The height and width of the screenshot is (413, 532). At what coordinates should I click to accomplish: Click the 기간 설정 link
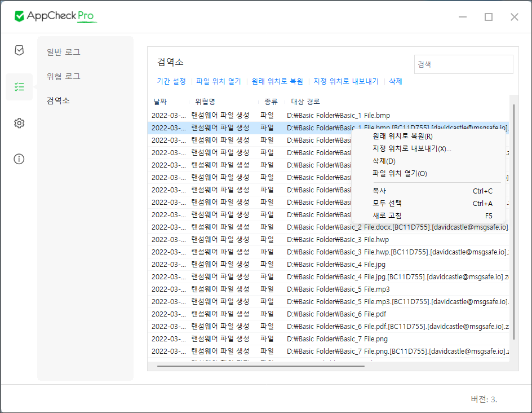(x=171, y=81)
